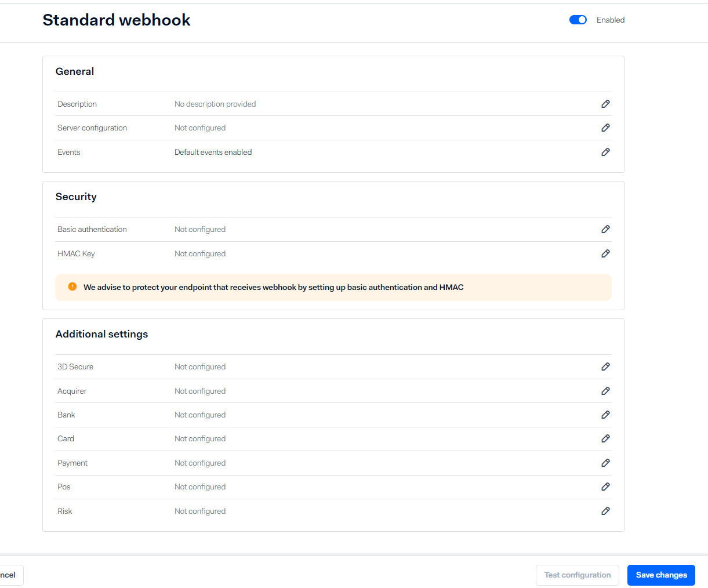Edit the Payment setting pencil icon
Image resolution: width=708 pixels, height=588 pixels.
tap(605, 463)
